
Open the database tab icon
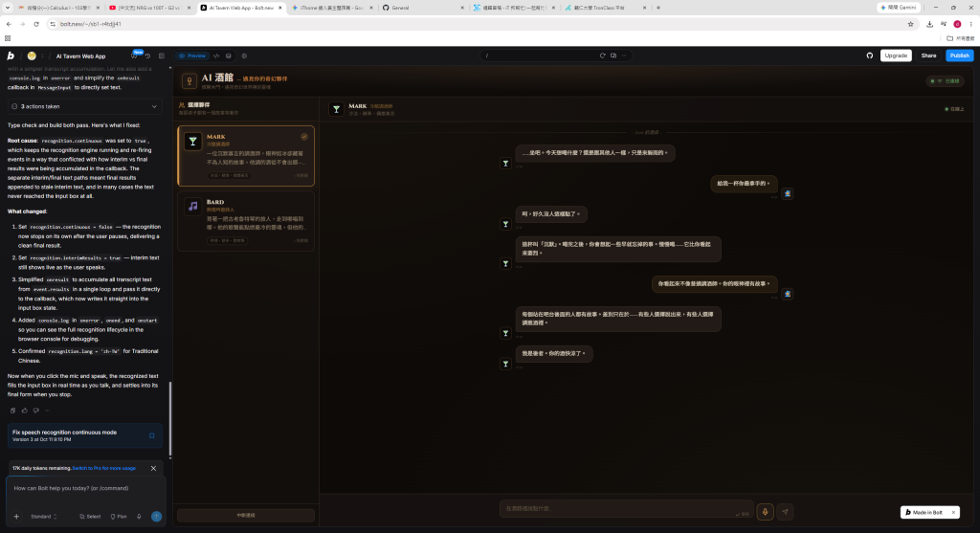tap(229, 56)
